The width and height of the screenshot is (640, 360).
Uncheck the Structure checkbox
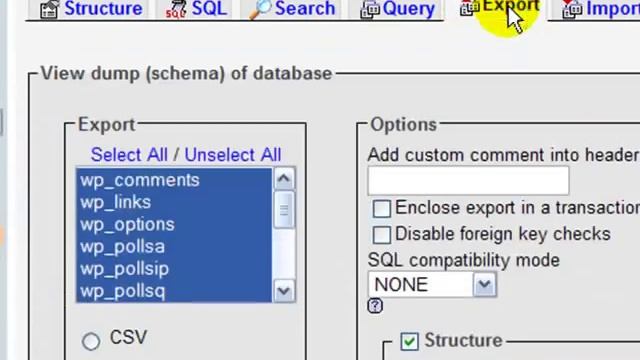(409, 341)
